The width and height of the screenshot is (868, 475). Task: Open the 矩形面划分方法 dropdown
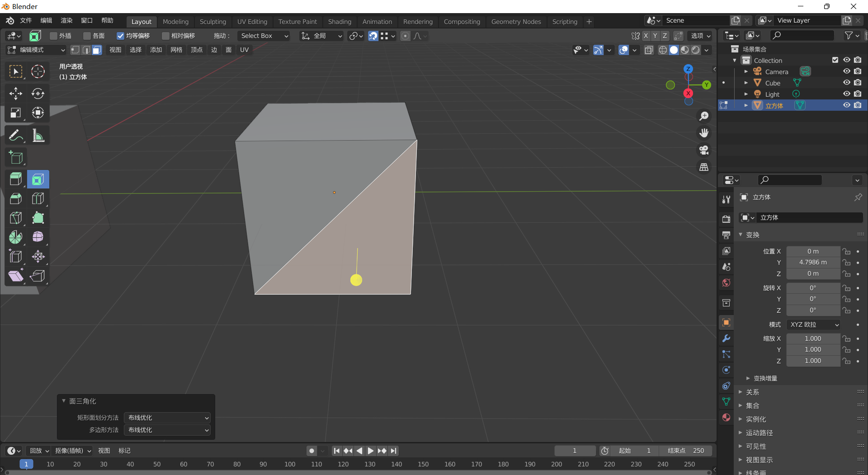coord(167,418)
